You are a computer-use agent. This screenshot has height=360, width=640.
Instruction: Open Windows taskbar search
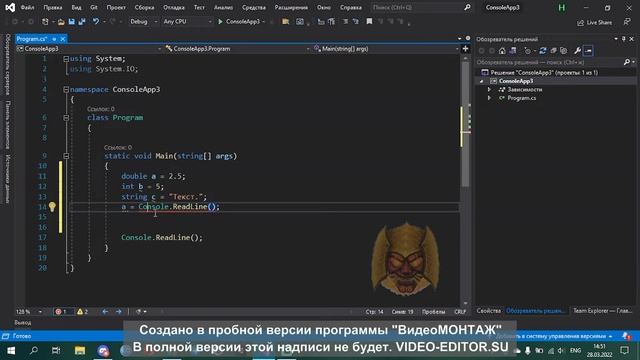[x=34, y=350]
